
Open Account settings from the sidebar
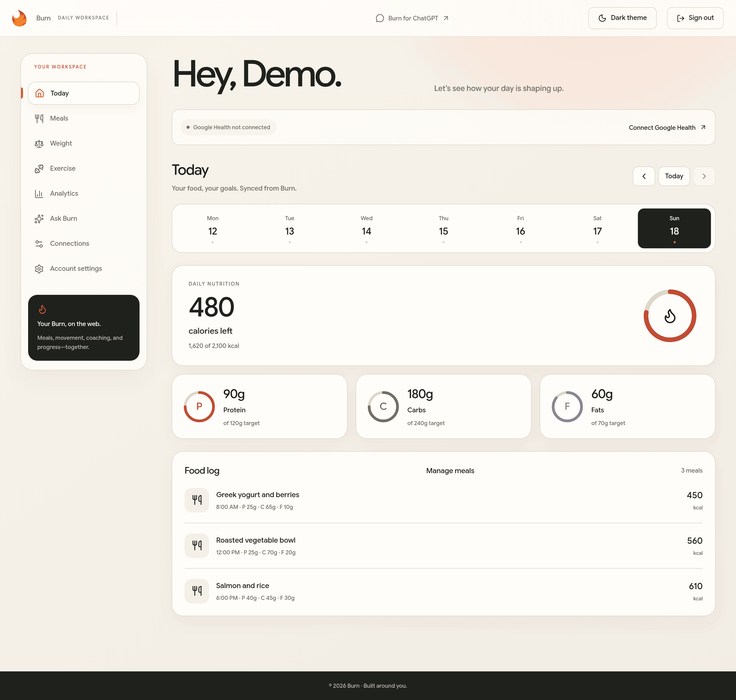click(84, 268)
